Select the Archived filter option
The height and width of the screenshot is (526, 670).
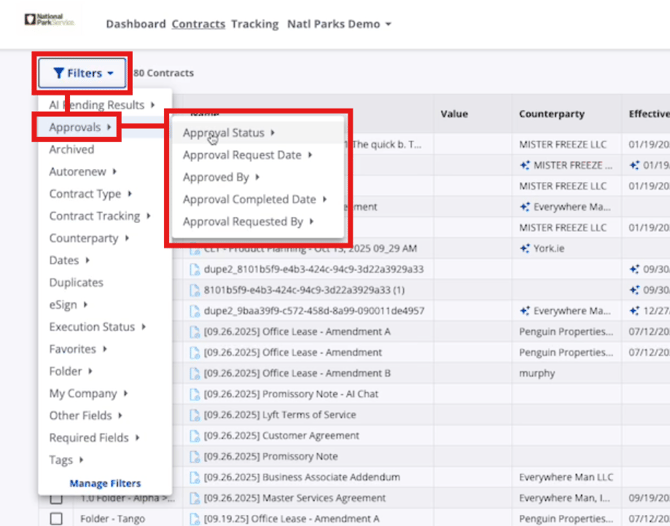click(71, 150)
